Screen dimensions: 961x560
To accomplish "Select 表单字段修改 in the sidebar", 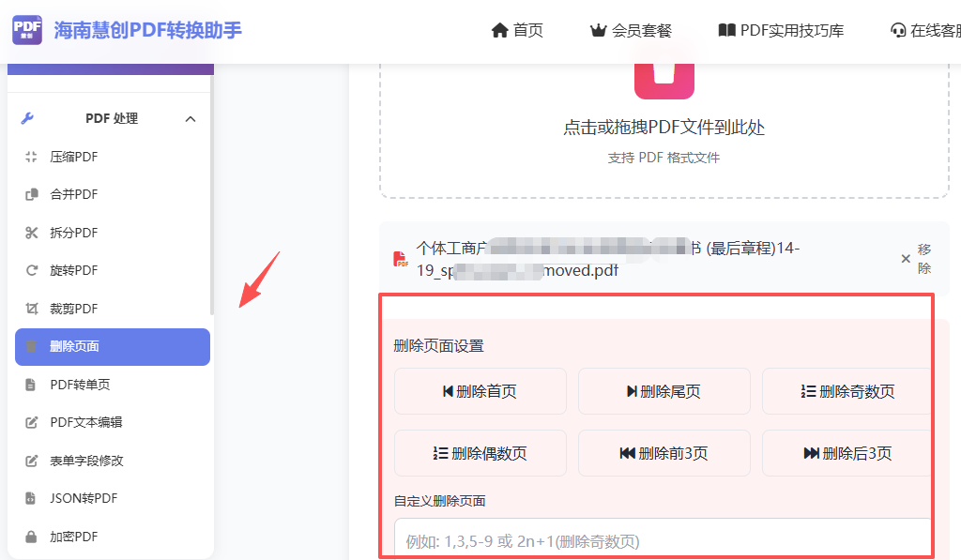I will (x=113, y=461).
